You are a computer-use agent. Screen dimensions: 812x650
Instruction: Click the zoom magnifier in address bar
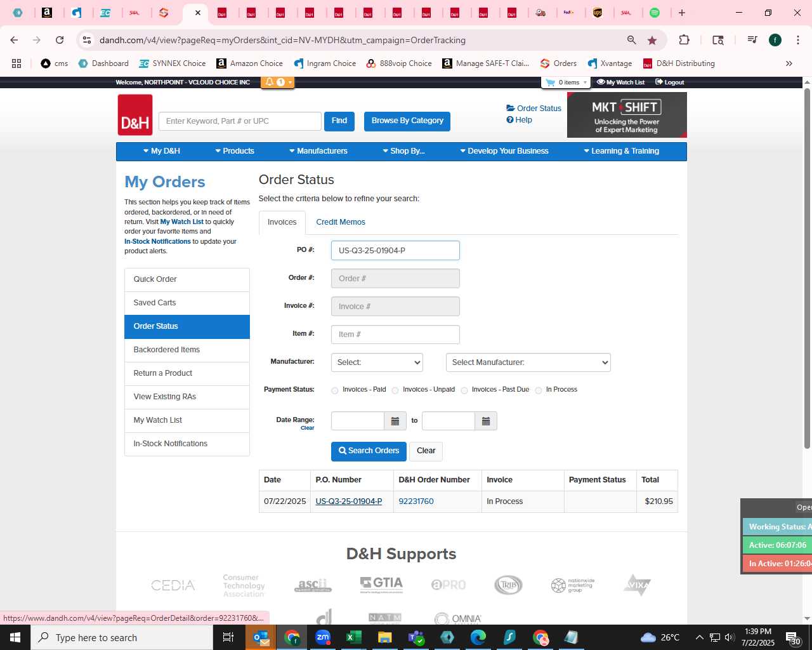(631, 40)
